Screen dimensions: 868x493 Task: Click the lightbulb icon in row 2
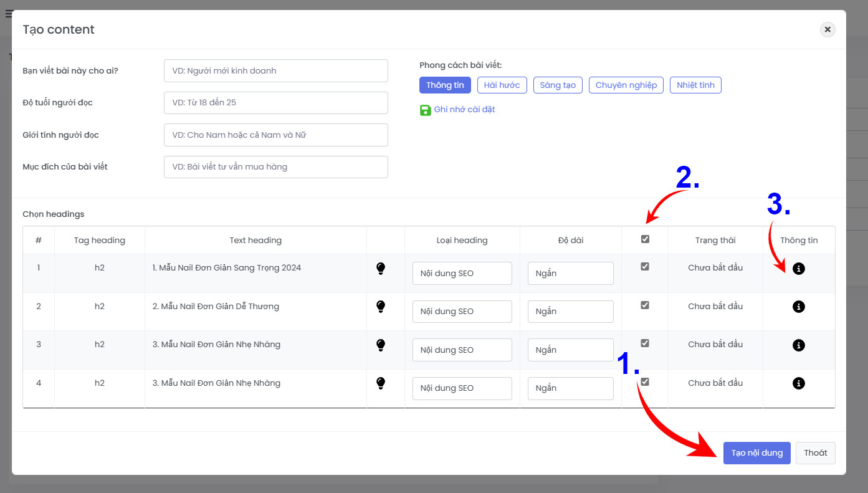(x=381, y=307)
